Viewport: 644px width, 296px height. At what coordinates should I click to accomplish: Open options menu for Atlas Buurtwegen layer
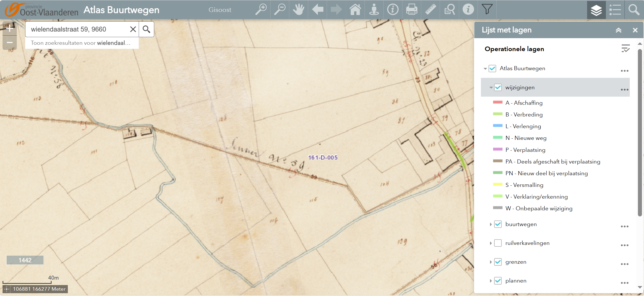624,71
